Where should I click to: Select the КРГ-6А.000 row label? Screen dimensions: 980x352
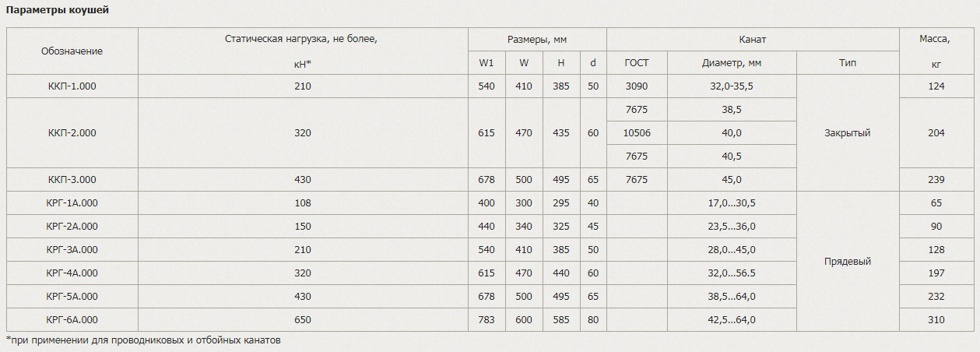coord(72,320)
